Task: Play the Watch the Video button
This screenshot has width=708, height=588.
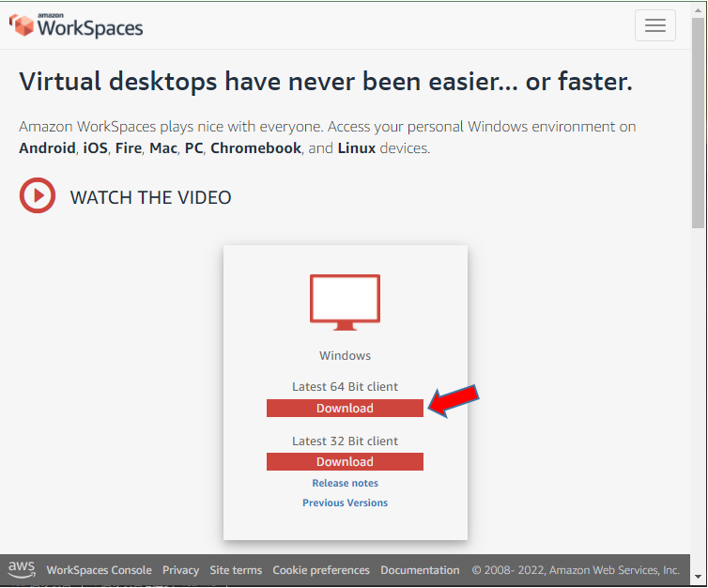Action: [38, 195]
